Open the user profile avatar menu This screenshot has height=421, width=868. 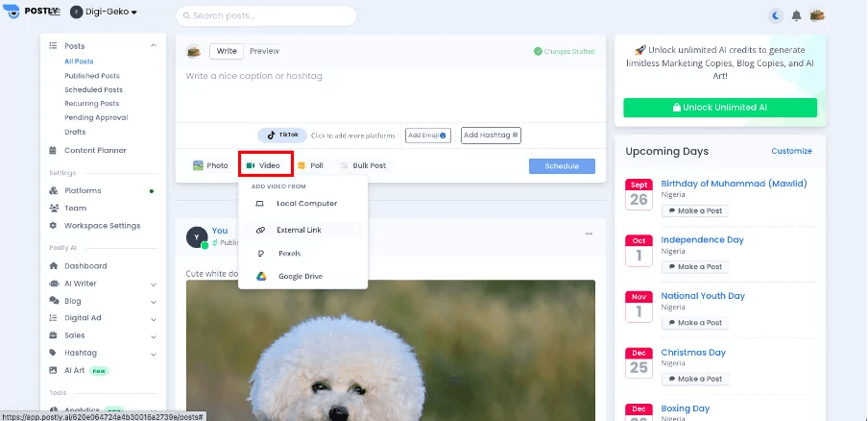pos(817,15)
